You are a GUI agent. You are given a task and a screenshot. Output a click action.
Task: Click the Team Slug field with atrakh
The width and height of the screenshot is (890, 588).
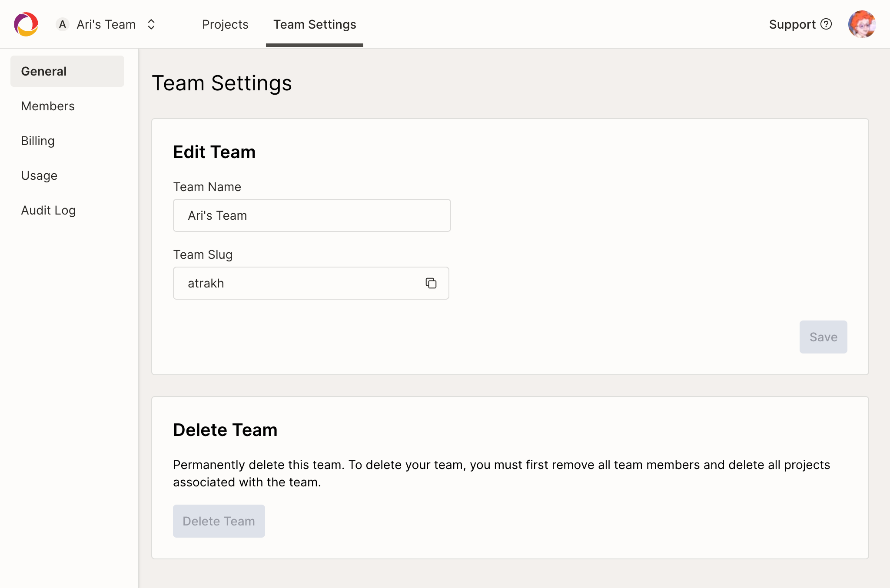[311, 283]
